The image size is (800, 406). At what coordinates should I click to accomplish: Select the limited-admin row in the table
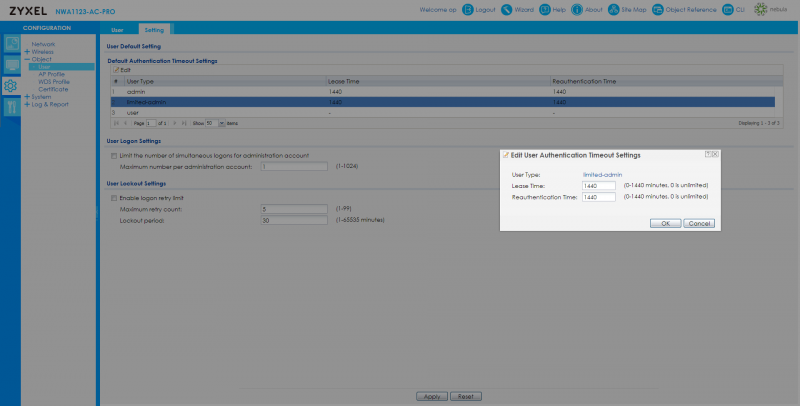443,102
